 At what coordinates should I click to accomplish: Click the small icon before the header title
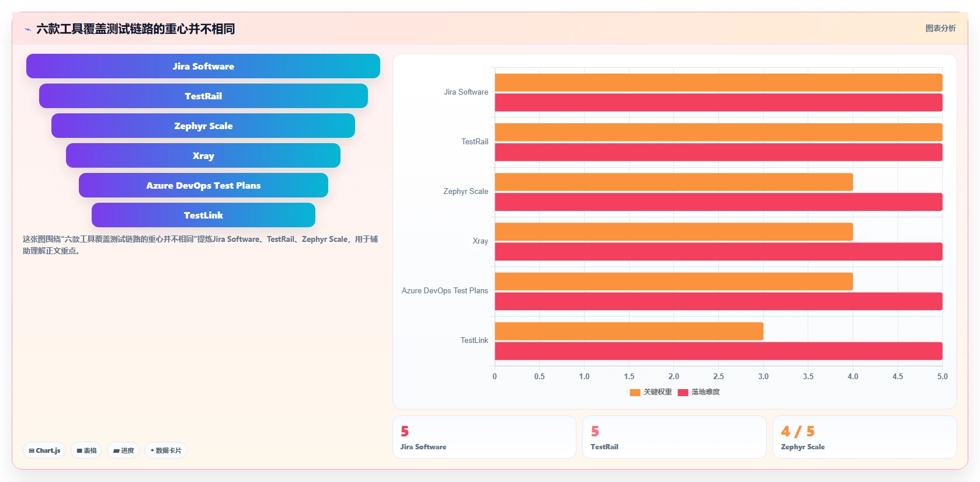click(27, 29)
